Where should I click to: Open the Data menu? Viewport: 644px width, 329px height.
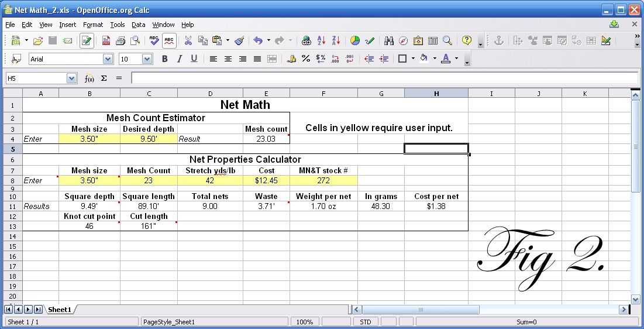point(139,25)
